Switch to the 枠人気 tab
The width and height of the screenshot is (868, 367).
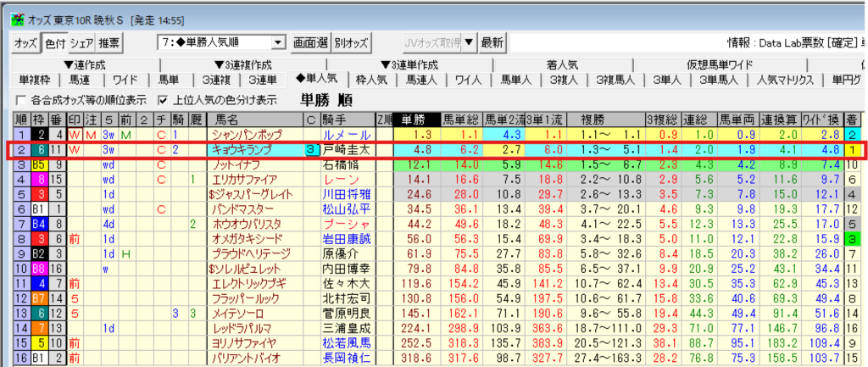(371, 80)
